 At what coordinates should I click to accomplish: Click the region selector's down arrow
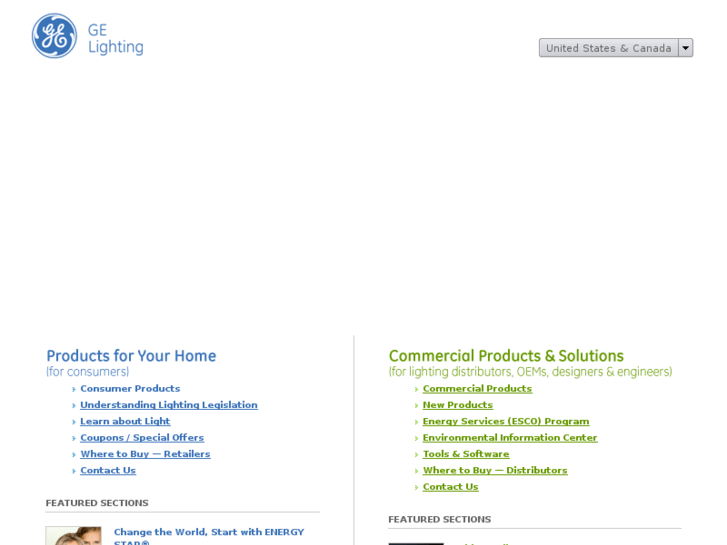pos(685,48)
